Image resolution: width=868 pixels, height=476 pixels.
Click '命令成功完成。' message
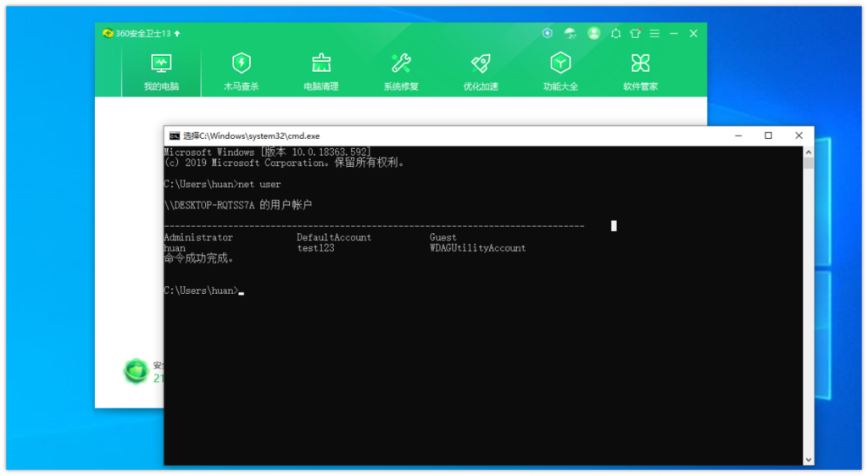pos(199,258)
